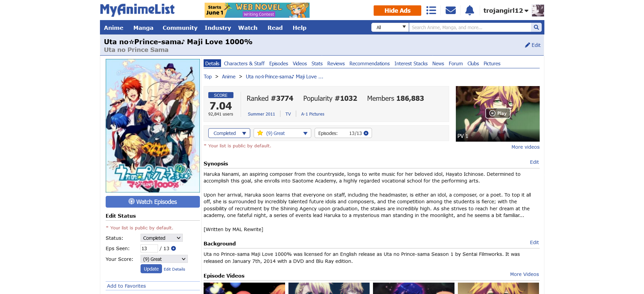Switch to the Reviews tab
This screenshot has height=294, width=644.
(336, 64)
